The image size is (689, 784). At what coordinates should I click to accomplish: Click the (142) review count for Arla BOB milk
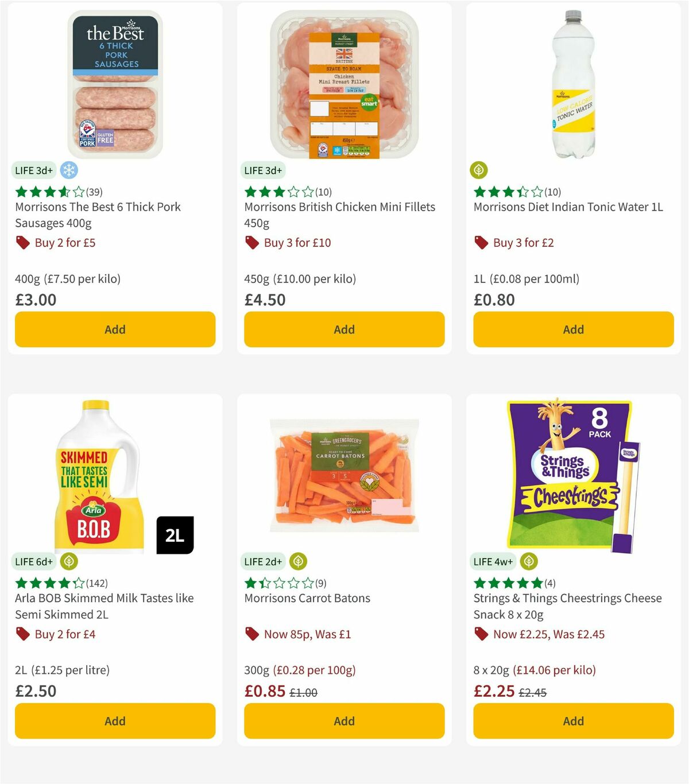pyautogui.click(x=97, y=583)
